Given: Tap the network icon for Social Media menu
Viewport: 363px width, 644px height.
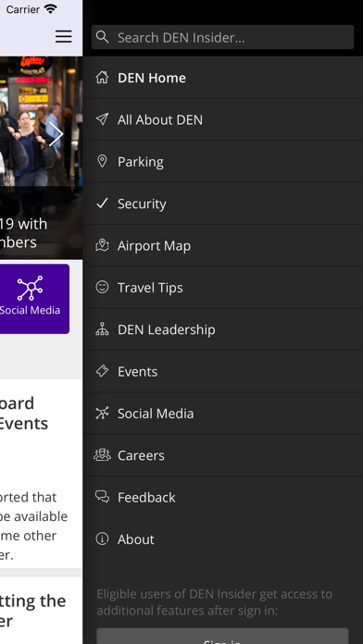Looking at the screenshot, I should click(x=102, y=413).
